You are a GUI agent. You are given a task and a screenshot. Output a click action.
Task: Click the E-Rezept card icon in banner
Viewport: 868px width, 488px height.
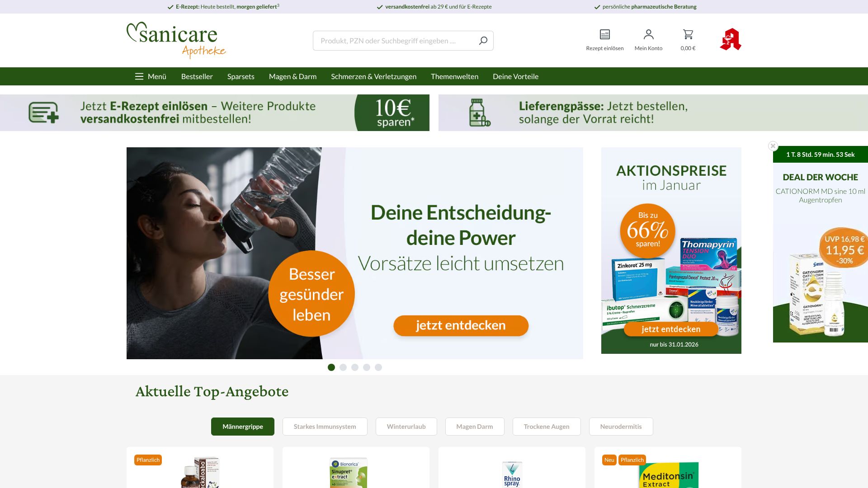[x=42, y=113]
